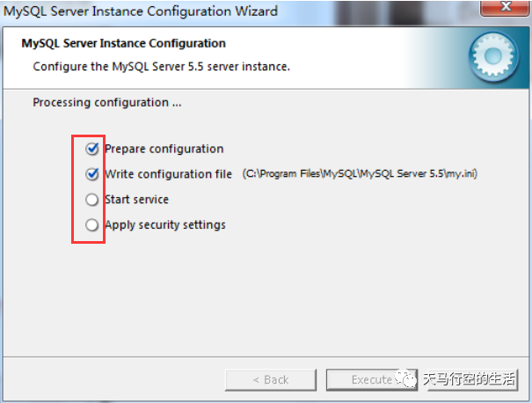Screen dimensions: 532x403
Task: Click the 'Apply security settings' step label
Action: 164,225
